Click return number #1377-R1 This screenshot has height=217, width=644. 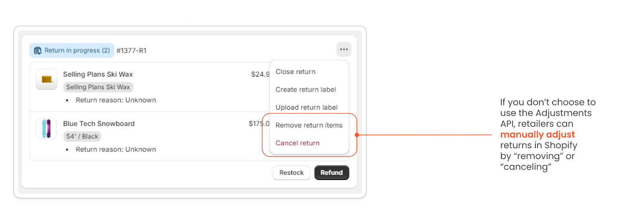(131, 51)
